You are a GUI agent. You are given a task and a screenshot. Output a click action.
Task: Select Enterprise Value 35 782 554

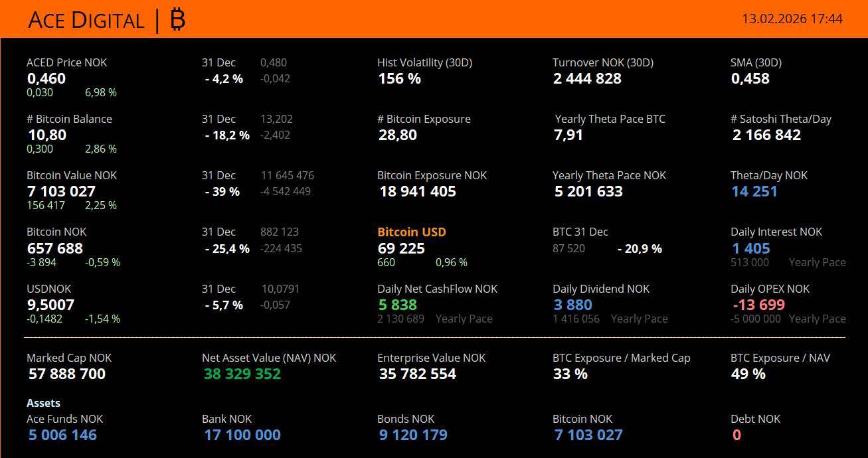pos(418,374)
